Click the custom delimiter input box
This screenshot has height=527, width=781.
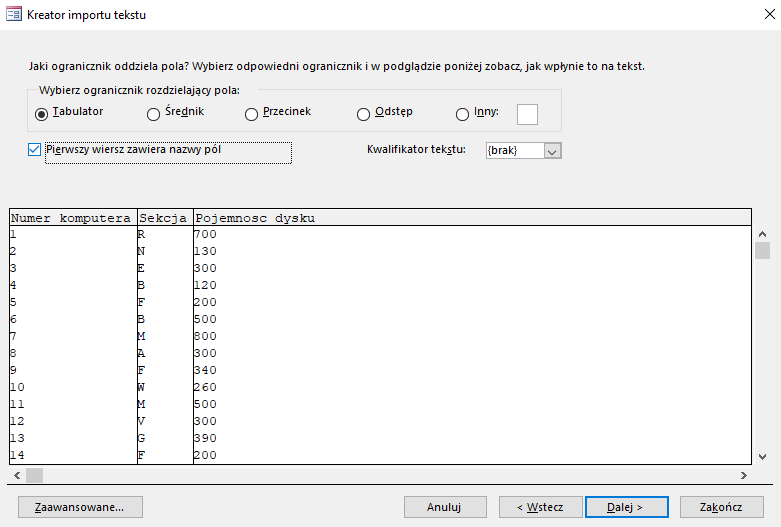527,114
